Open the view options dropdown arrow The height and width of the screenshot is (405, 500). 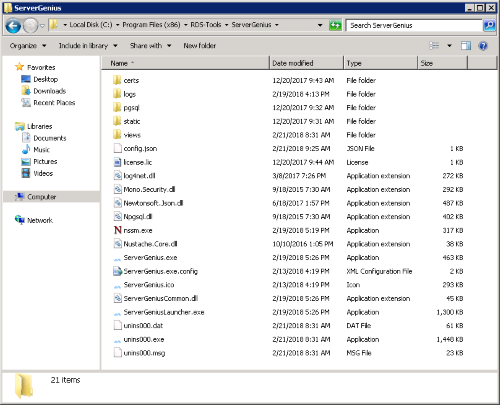pos(449,46)
